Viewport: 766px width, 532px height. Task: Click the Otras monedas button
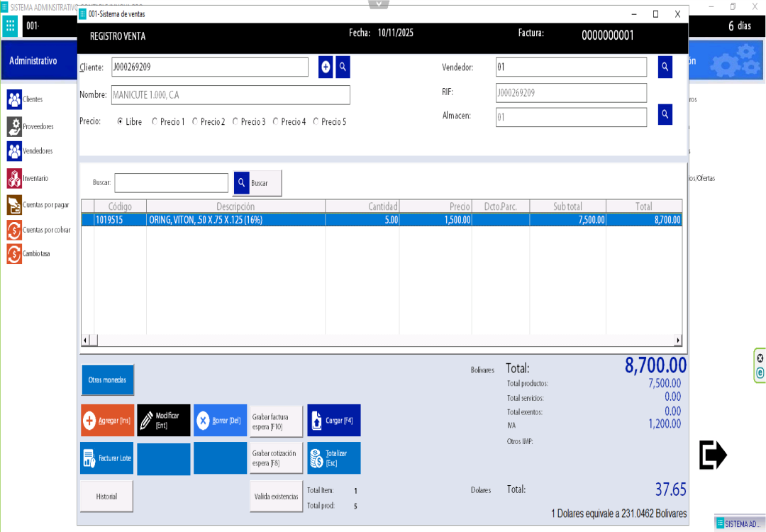(x=107, y=380)
